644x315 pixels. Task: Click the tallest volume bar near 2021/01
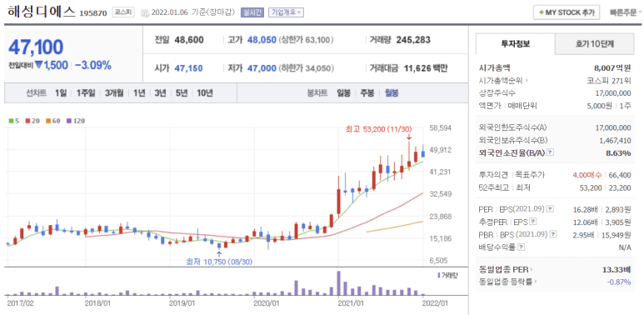(x=338, y=283)
